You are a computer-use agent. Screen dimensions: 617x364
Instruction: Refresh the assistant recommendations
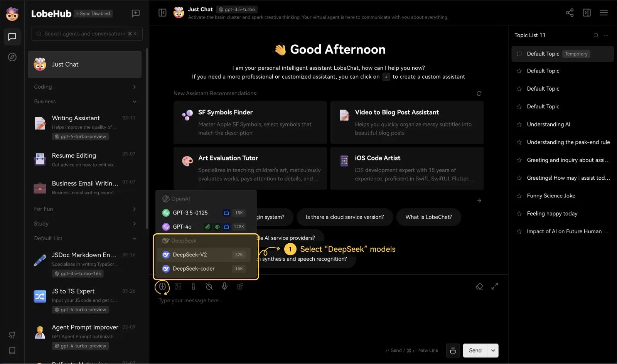479,93
